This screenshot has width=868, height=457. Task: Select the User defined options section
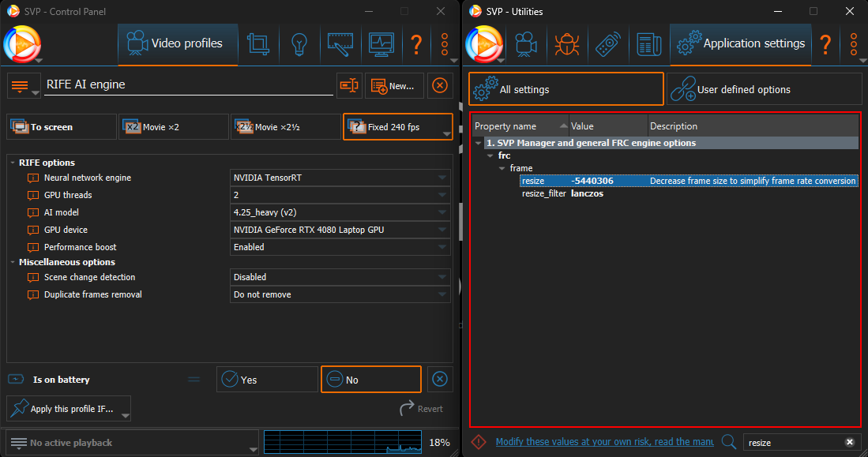[764, 89]
